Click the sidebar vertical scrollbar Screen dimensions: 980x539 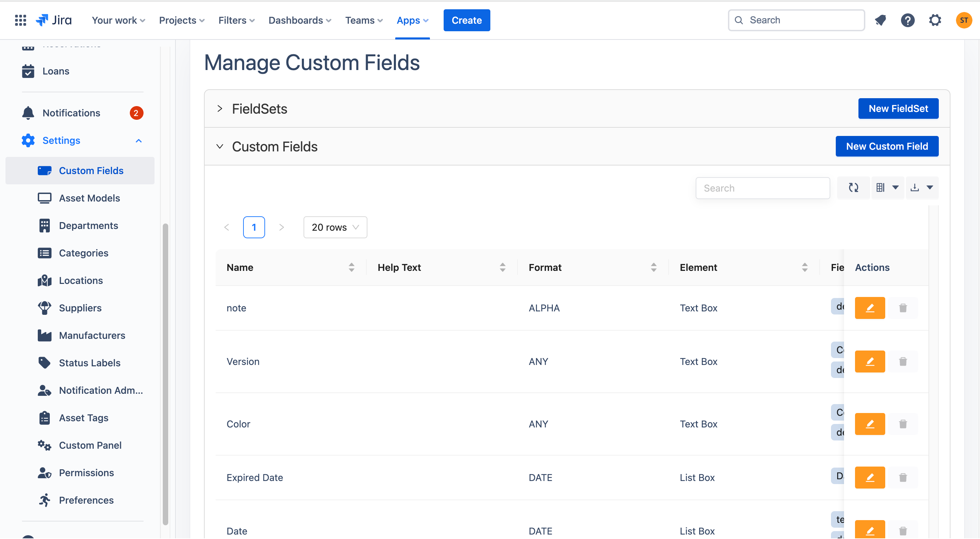click(165, 374)
